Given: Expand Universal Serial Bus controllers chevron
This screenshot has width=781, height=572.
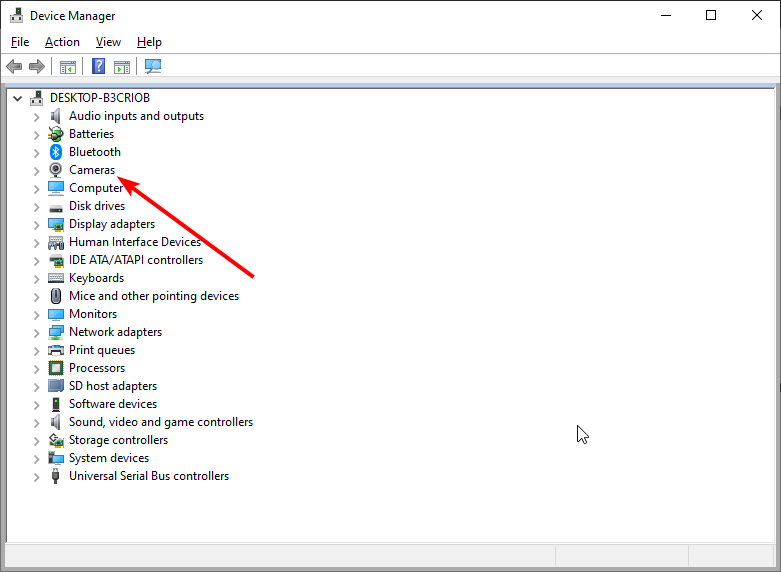Looking at the screenshot, I should pyautogui.click(x=36, y=477).
